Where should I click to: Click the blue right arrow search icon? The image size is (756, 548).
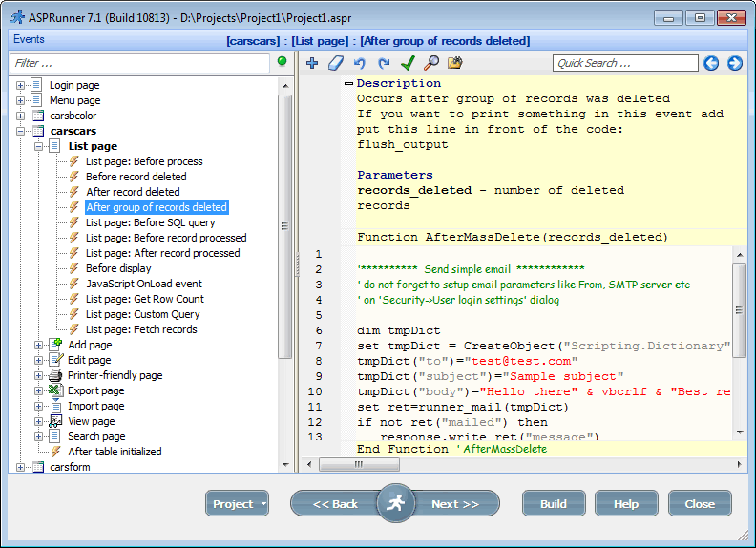pyautogui.click(x=735, y=63)
